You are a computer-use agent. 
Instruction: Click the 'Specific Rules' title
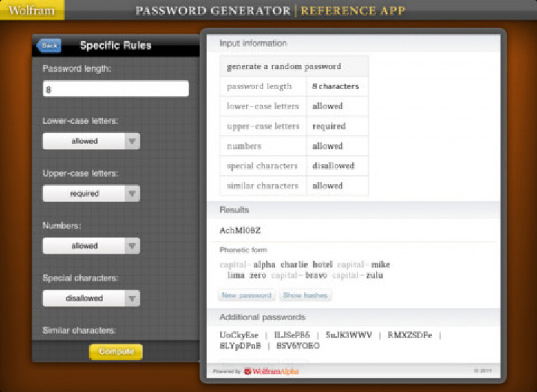click(x=116, y=45)
